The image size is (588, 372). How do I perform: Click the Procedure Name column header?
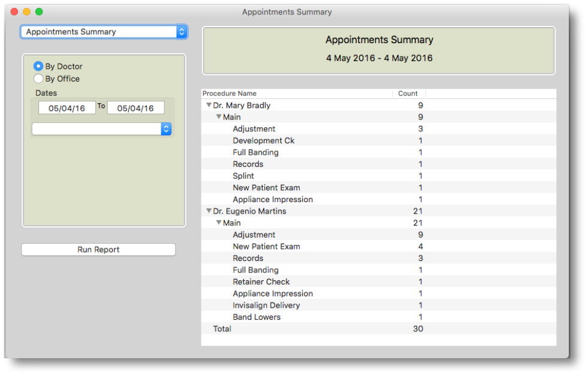pyautogui.click(x=297, y=94)
